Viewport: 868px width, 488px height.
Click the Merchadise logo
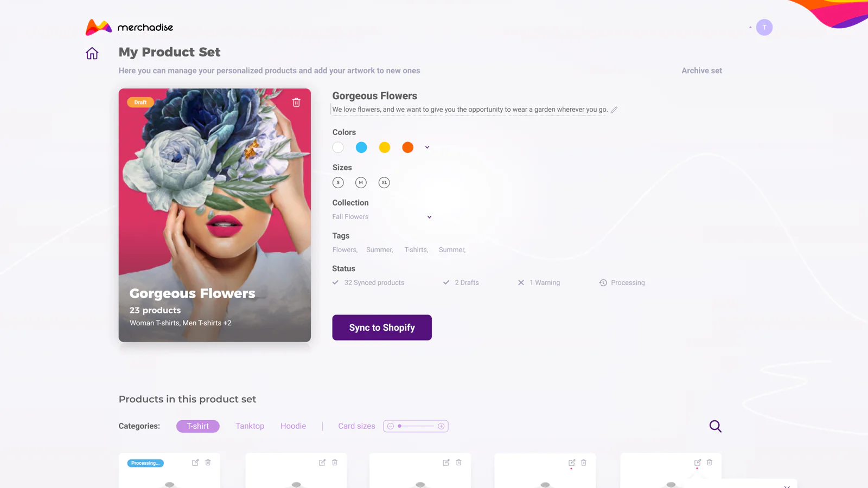click(129, 27)
